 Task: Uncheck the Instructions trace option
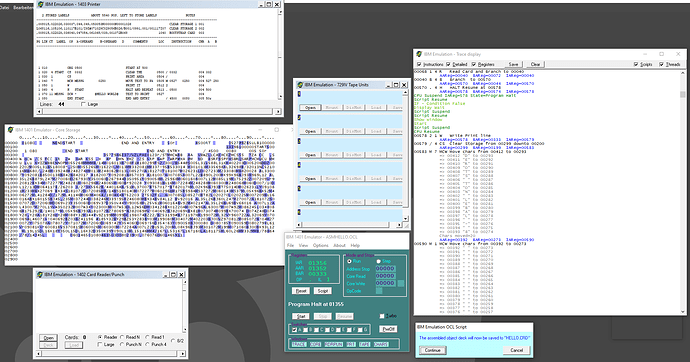click(419, 64)
